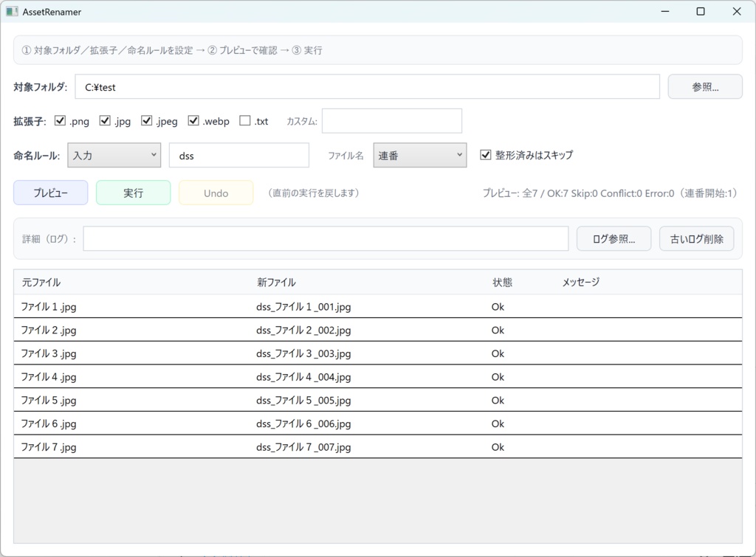
Task: Uncheck the .png extension
Action: [61, 121]
